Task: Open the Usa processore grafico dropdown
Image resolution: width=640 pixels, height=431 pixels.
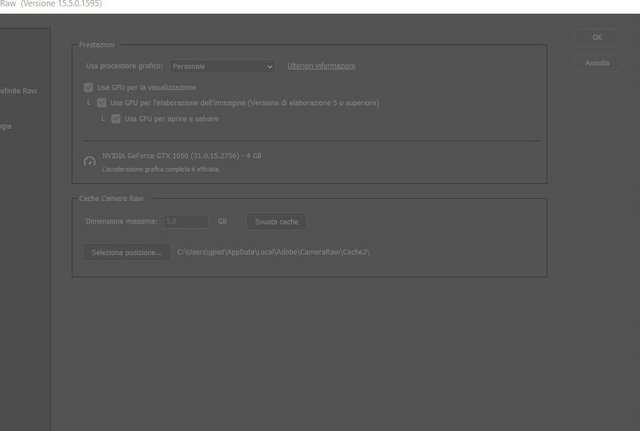Action: (222, 66)
